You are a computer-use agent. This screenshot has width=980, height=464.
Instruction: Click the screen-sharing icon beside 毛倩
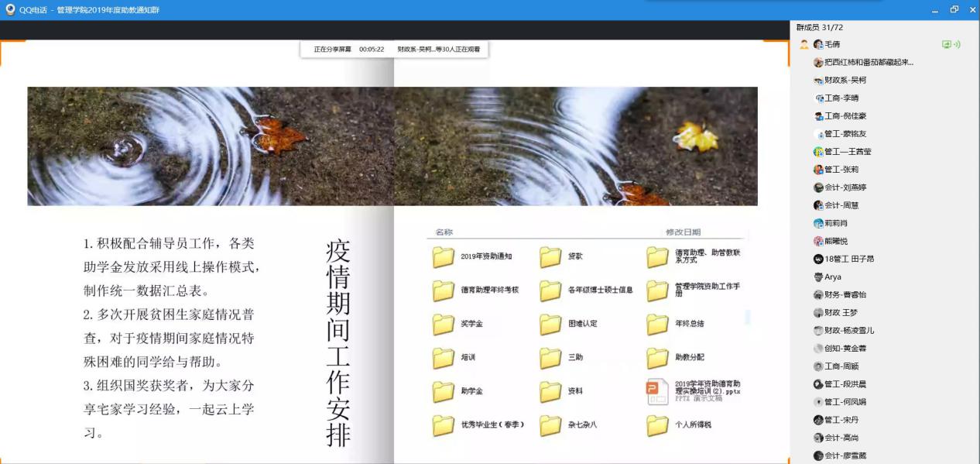click(x=946, y=44)
